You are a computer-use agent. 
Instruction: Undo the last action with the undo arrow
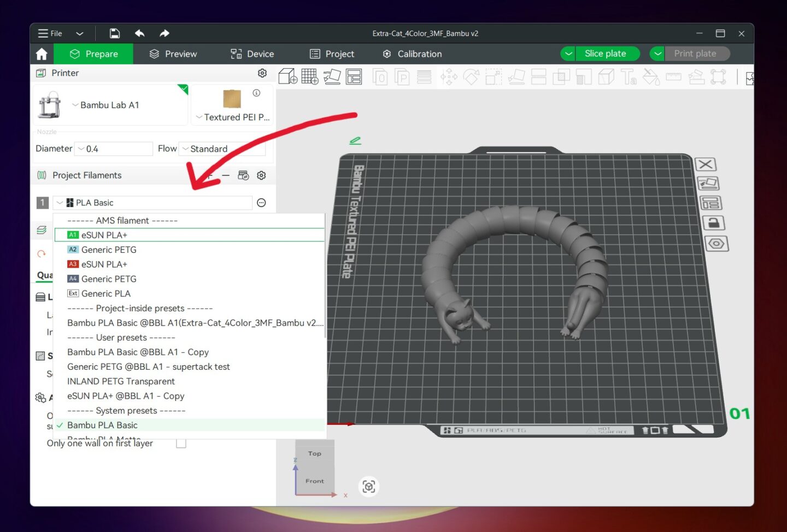coord(139,33)
